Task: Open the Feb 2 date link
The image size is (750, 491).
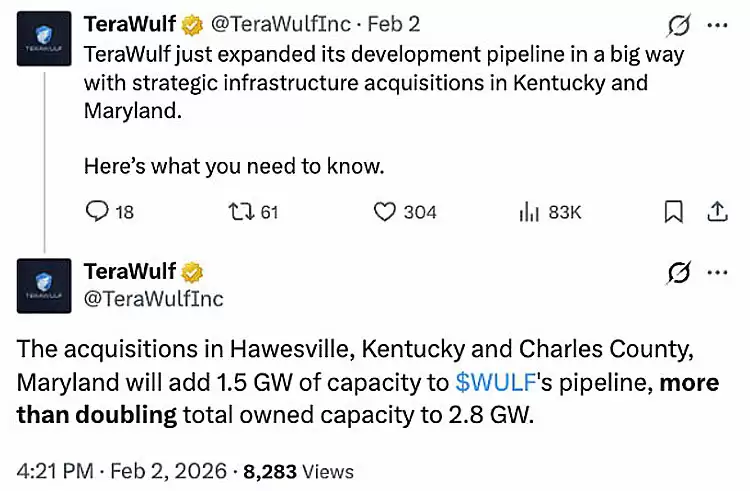Action: tap(394, 24)
